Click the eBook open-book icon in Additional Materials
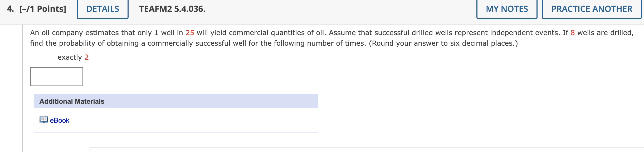 coord(44,120)
